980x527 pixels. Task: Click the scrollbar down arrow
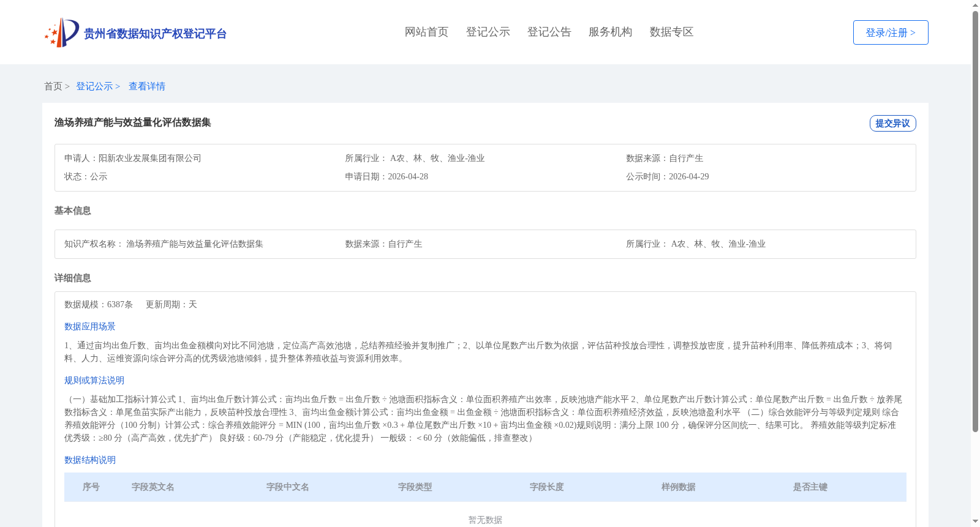tap(975, 521)
